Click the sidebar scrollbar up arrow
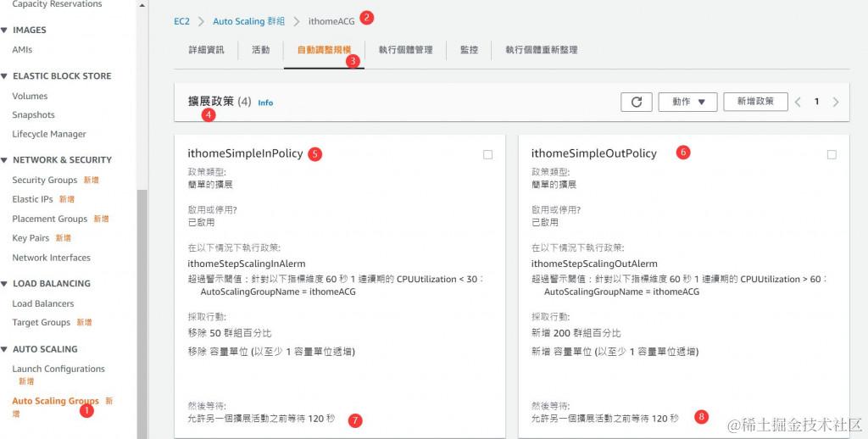This screenshot has width=868, height=439. [x=142, y=5]
